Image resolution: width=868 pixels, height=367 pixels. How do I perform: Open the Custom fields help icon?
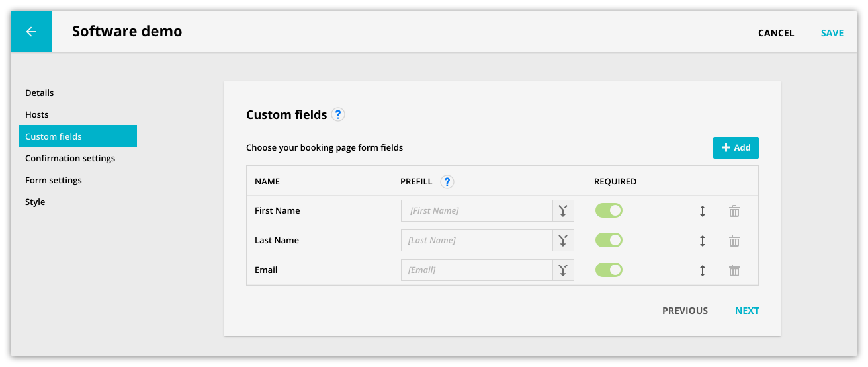tap(338, 114)
